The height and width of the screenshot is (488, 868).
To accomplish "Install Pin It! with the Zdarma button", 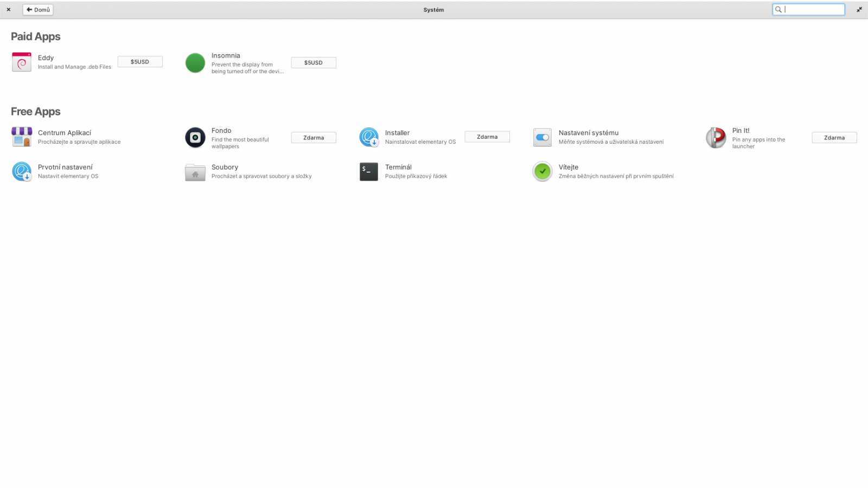I will (834, 138).
